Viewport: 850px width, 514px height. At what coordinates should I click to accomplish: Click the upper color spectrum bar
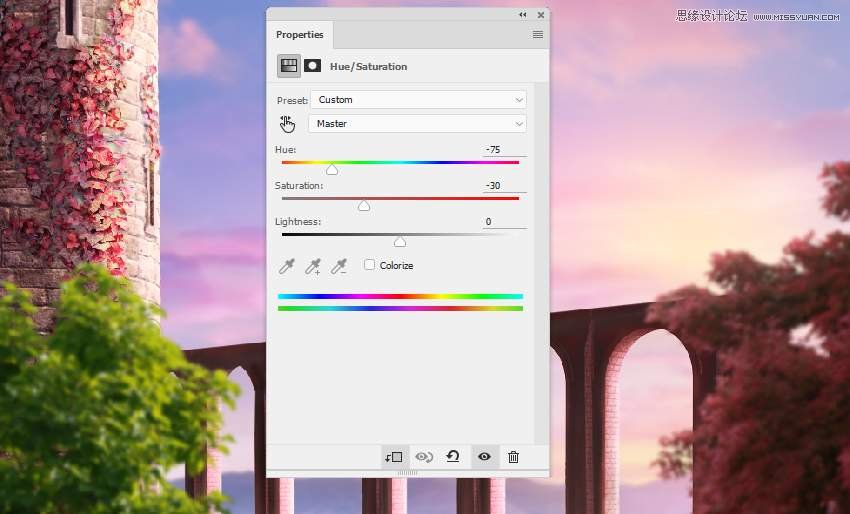pyautogui.click(x=401, y=297)
